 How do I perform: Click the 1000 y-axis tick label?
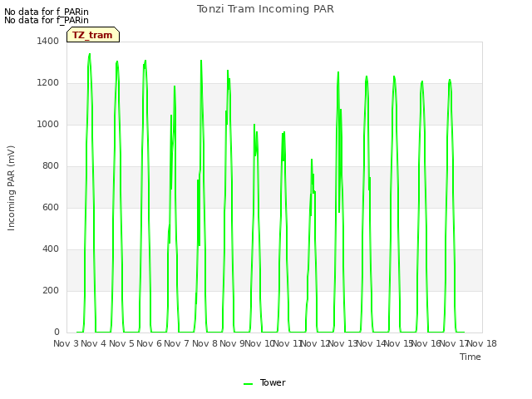(x=48, y=124)
